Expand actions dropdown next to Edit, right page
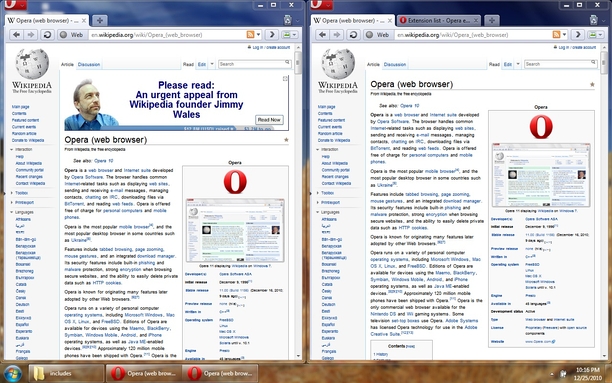This screenshot has width=612, height=383. point(518,64)
